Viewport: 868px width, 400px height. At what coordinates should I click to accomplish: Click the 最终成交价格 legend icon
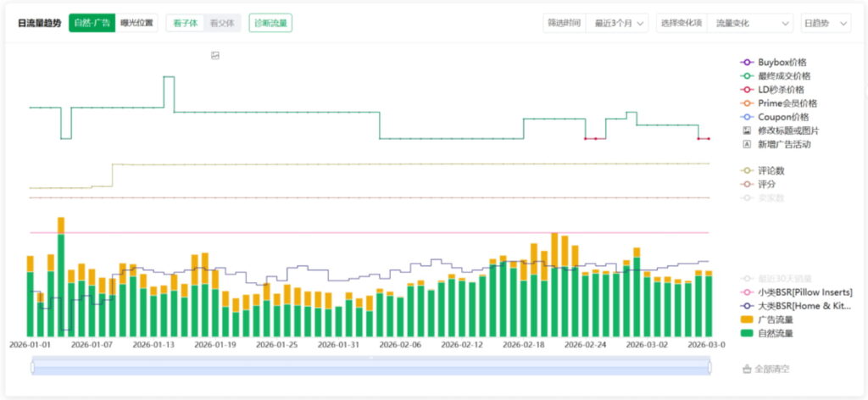click(x=747, y=76)
